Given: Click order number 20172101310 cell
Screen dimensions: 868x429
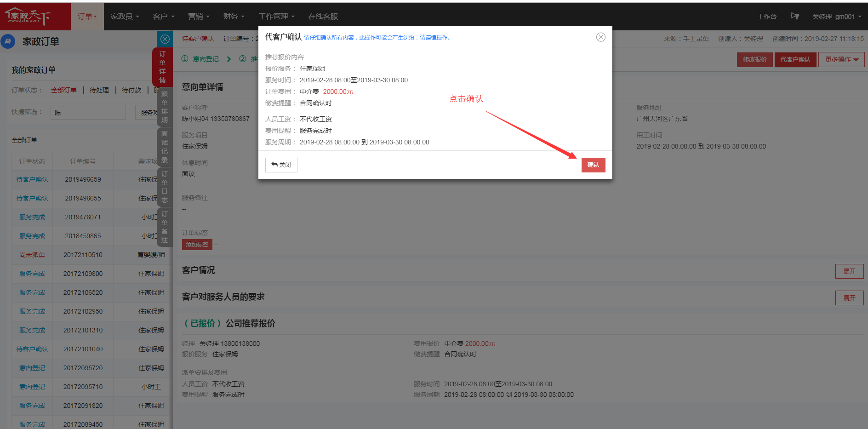Looking at the screenshot, I should (83, 330).
